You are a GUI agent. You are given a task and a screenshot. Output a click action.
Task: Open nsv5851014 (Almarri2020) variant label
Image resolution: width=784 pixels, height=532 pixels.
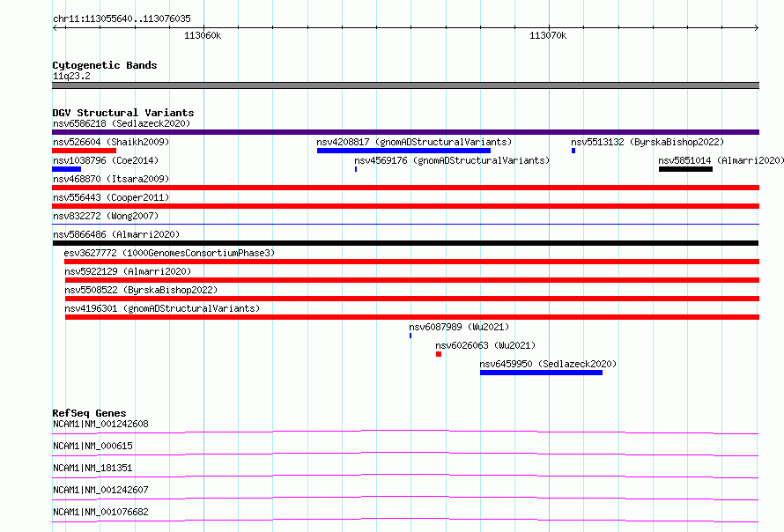pos(721,160)
